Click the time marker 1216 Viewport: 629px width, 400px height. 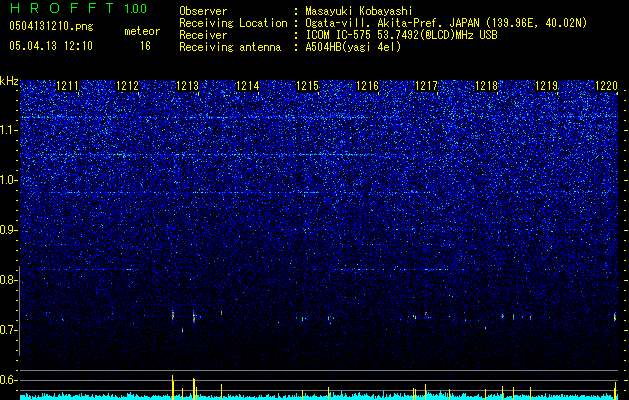[x=367, y=85]
